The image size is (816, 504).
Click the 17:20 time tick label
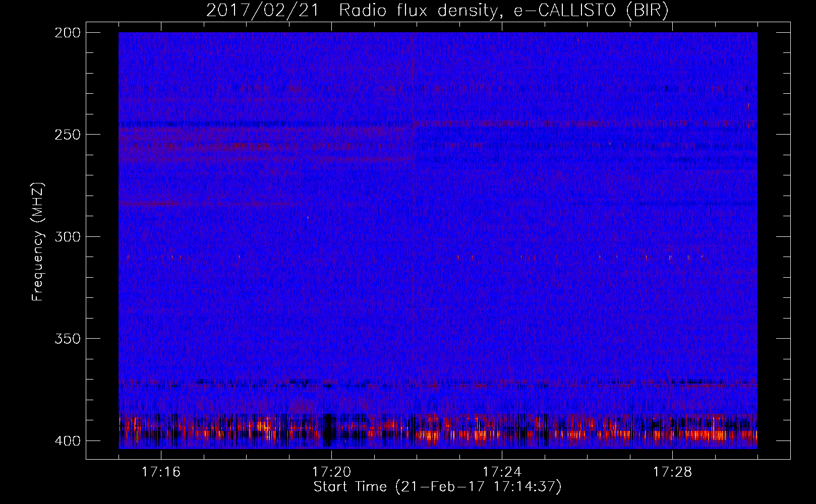(x=331, y=472)
